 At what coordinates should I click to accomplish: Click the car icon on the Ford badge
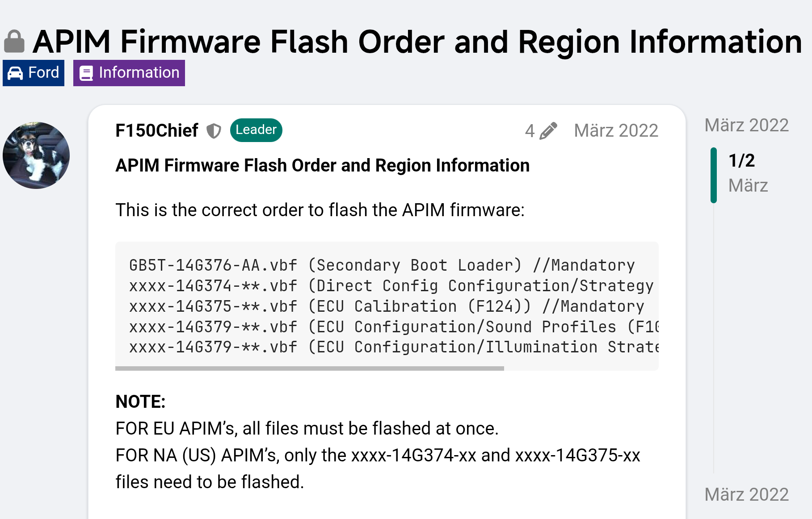[15, 72]
